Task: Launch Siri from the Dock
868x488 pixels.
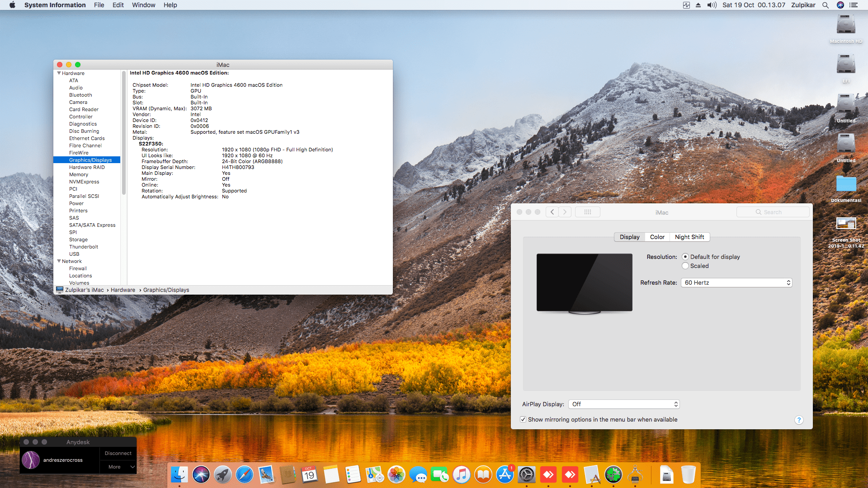Action: pos(201,475)
